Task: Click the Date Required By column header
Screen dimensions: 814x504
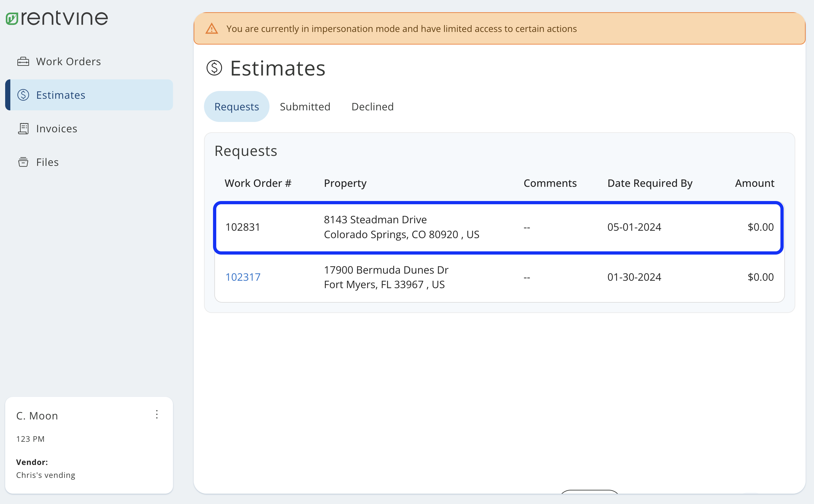Action: (650, 183)
